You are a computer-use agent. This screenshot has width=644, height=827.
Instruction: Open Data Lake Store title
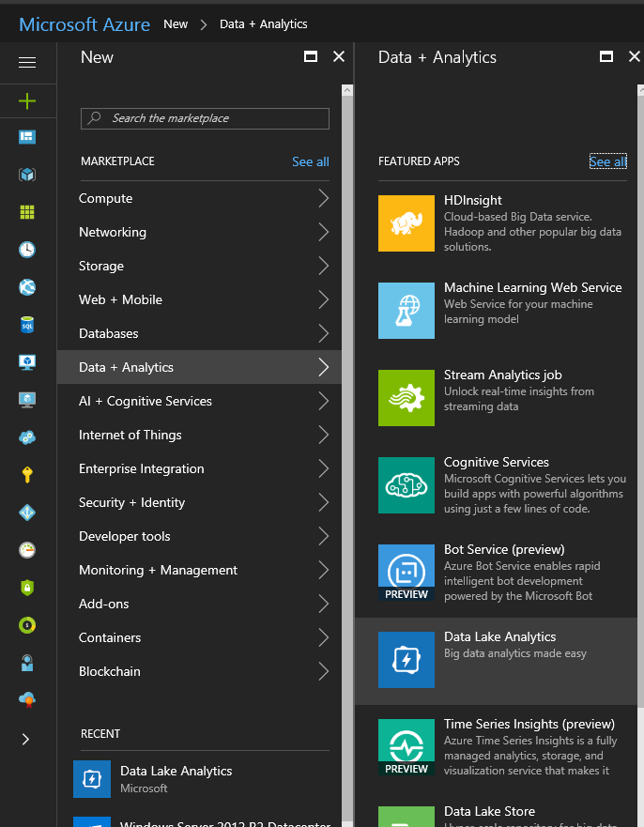pyautogui.click(x=489, y=811)
